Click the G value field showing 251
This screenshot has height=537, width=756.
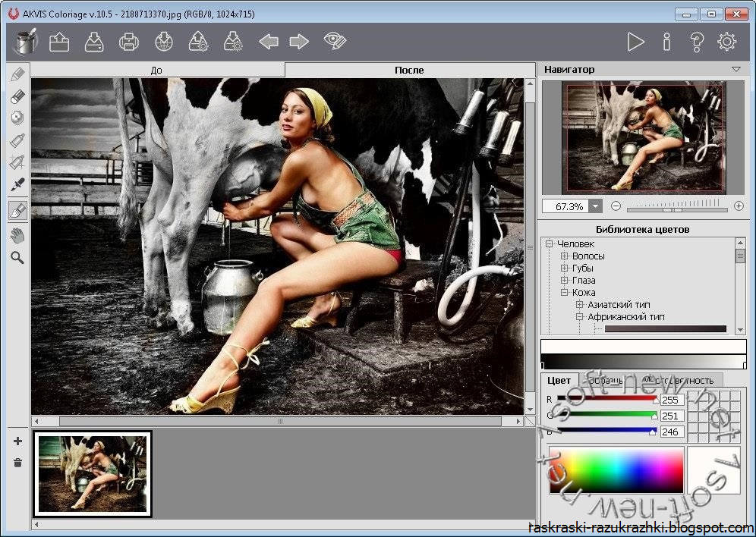point(672,416)
